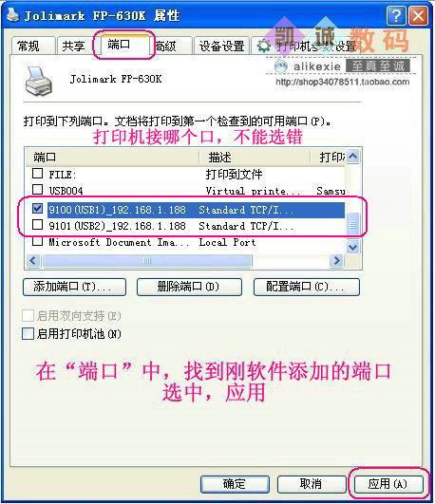Uncheck the 9100(USB1)_192.168.1.188 port checkbox
Image resolution: width=435 pixels, height=504 pixels.
37,209
